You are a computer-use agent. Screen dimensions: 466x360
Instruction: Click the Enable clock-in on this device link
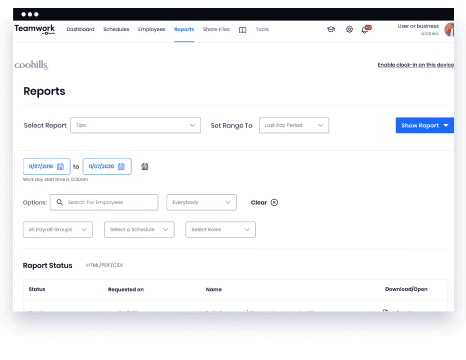coord(416,65)
